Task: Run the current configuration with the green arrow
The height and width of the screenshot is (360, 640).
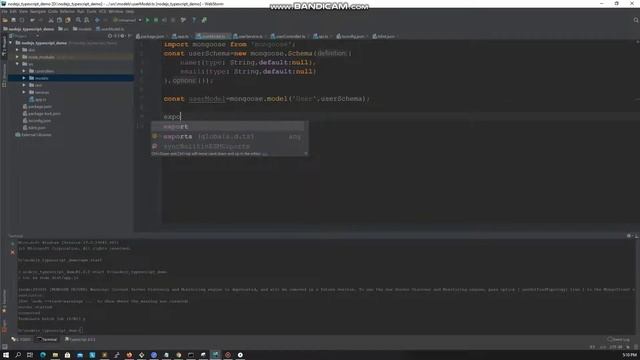Action: click(x=148, y=20)
